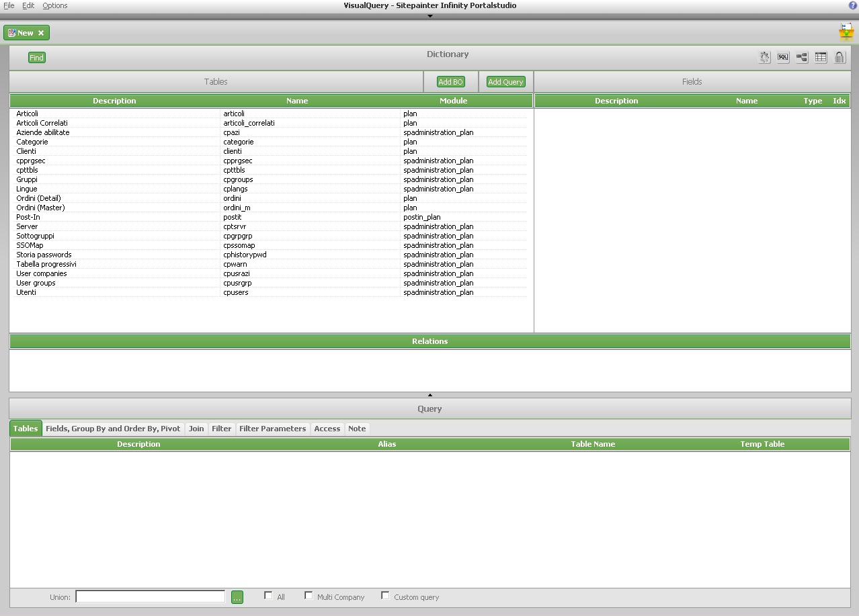859x616 pixels.
Task: Collapse the top bar with the down arrow
Action: 430,16
